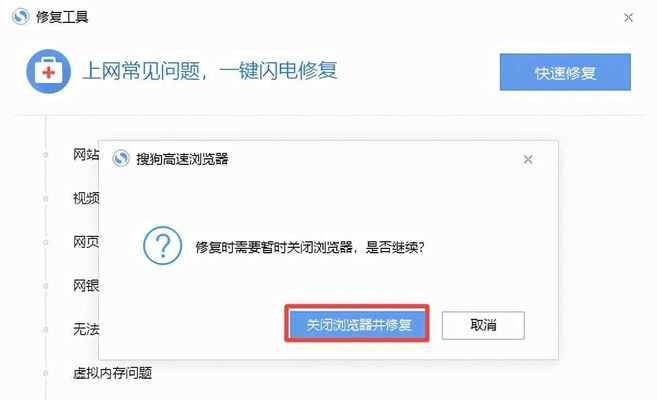Click the question mark icon in dialog
Screen dimensions: 657x400
[163, 245]
